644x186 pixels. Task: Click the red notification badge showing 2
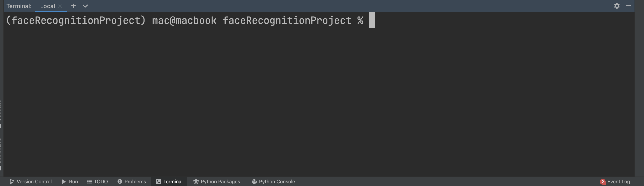602,182
